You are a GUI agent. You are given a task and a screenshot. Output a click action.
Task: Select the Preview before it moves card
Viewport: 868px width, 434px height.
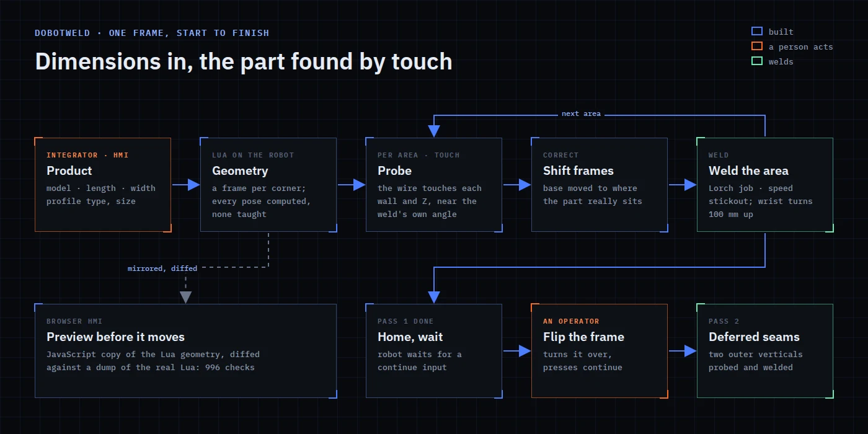click(186, 351)
